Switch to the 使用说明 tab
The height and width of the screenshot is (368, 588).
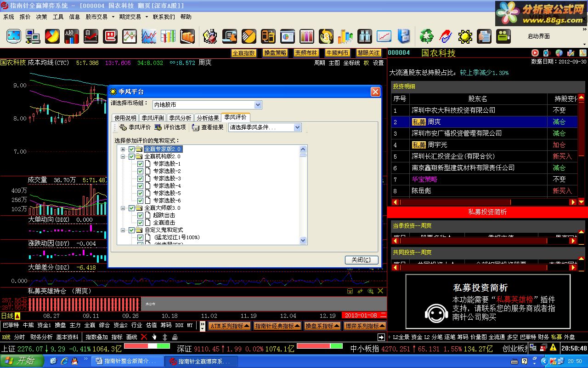coord(125,118)
